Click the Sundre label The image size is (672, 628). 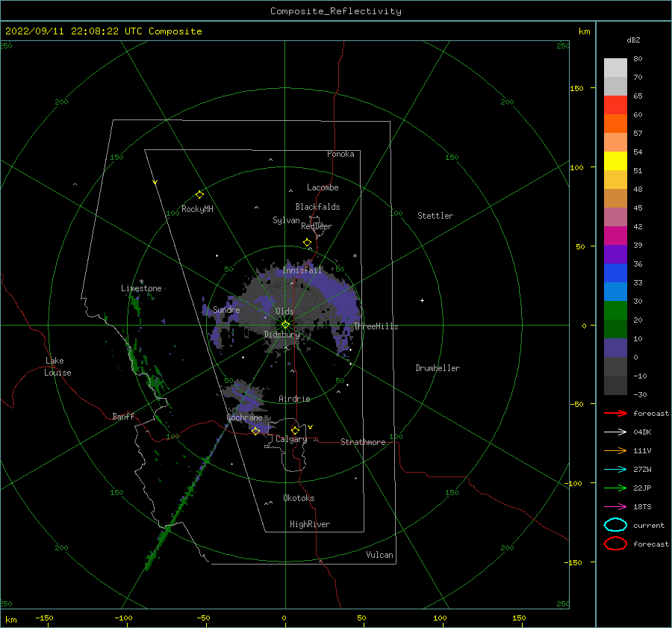click(x=226, y=309)
